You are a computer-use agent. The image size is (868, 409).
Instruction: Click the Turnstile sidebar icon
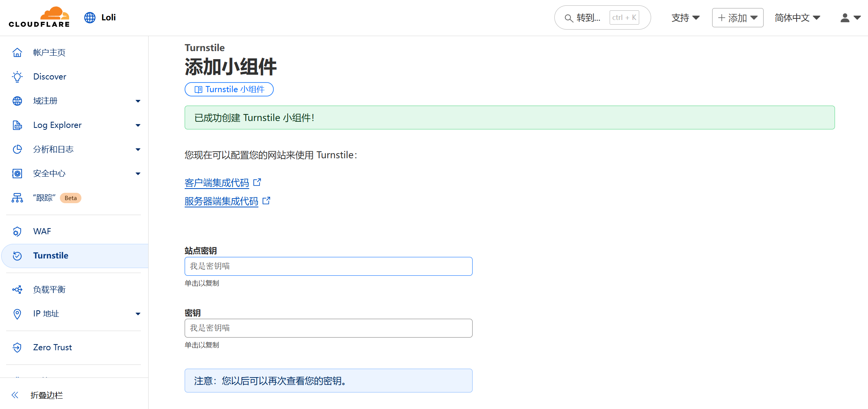click(17, 256)
